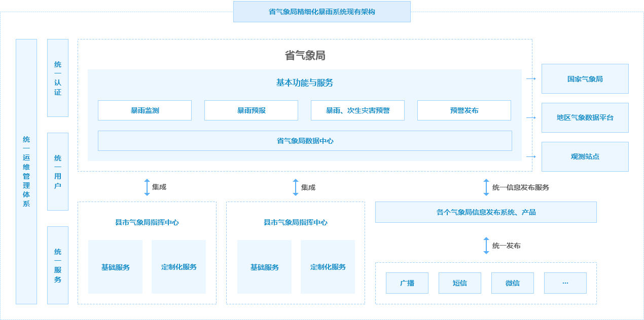Select the 暴雨预报 function box
The height and width of the screenshot is (320, 644).
click(251, 110)
